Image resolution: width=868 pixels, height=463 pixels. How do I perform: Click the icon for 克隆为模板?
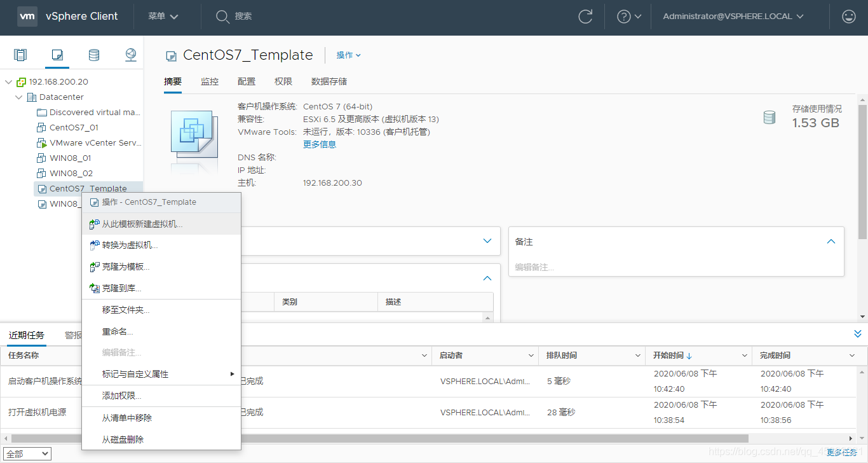pyautogui.click(x=95, y=267)
